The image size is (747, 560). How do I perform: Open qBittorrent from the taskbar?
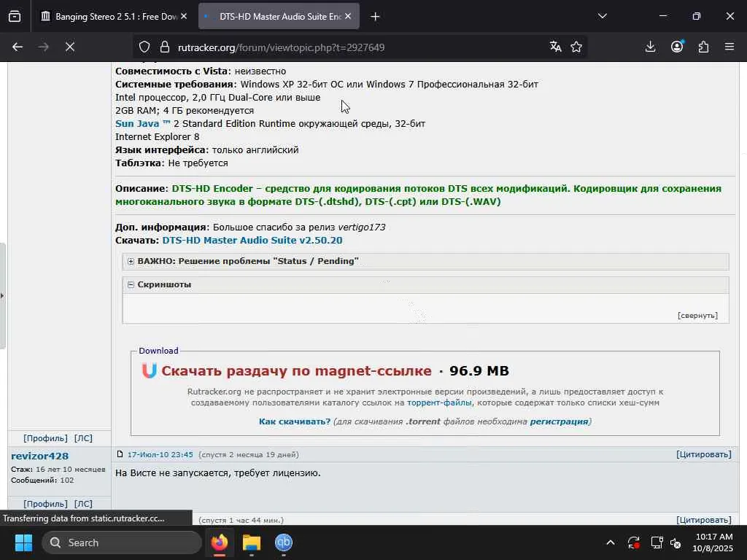tap(284, 542)
